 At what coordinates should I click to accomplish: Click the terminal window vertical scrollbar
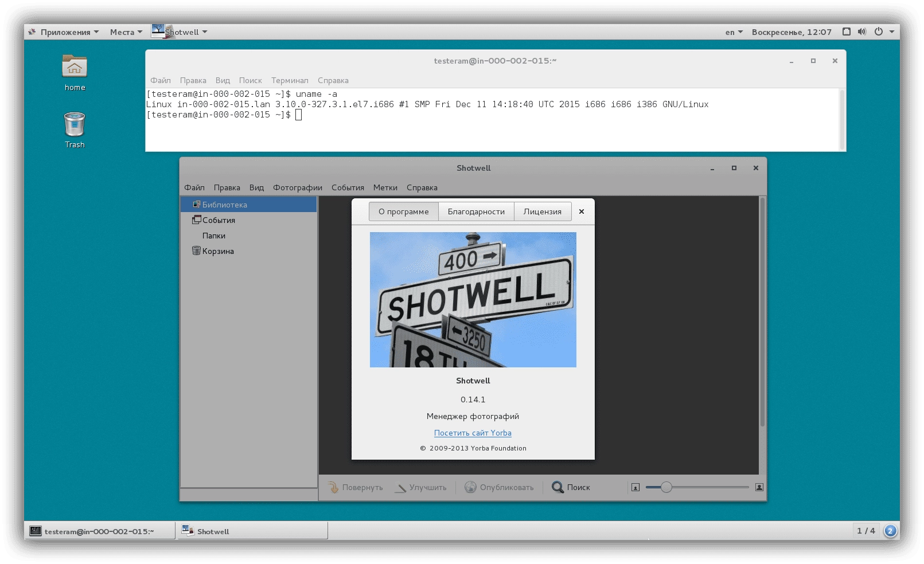pyautogui.click(x=842, y=119)
